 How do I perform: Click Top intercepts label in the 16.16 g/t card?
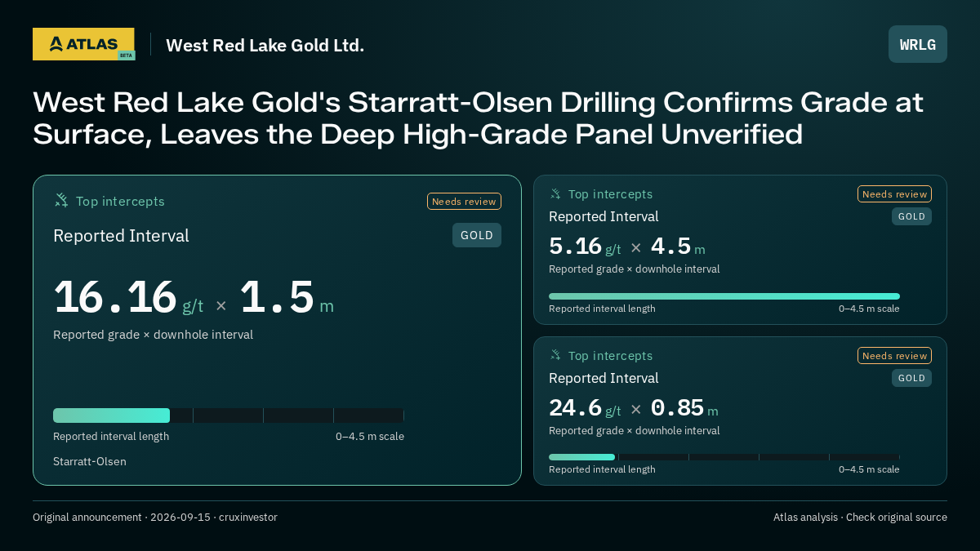[x=120, y=202]
